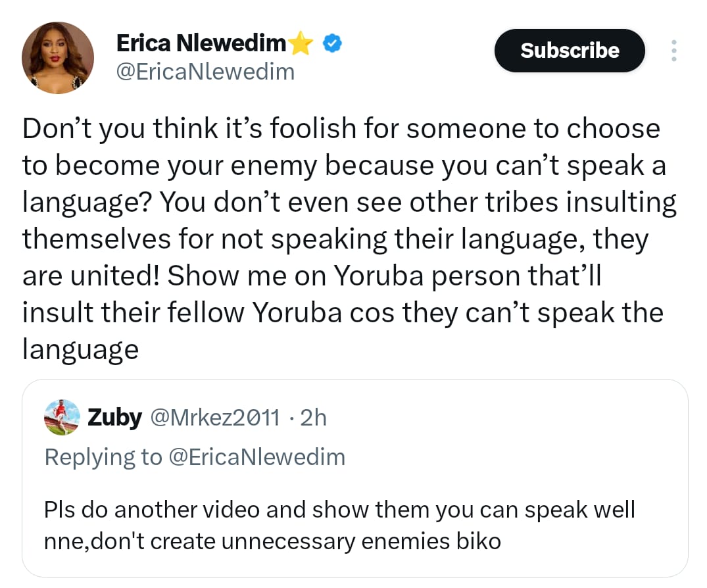Click the Erica Nlewedim display name
707x588 pixels.
point(201,43)
